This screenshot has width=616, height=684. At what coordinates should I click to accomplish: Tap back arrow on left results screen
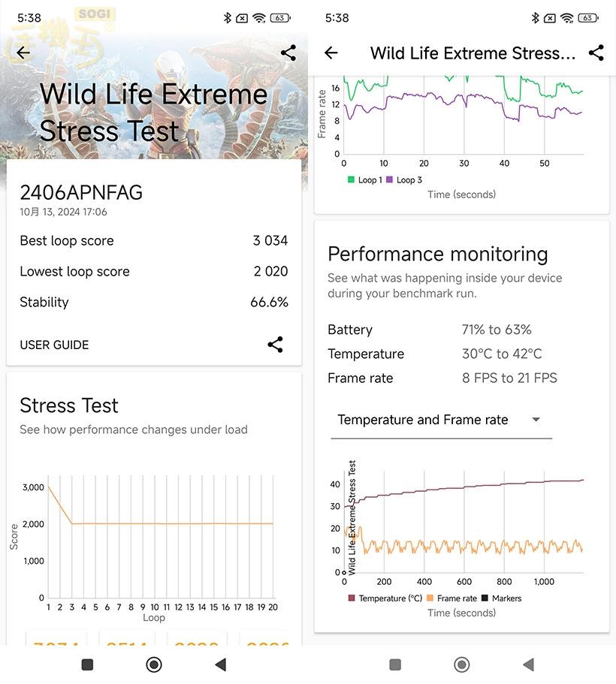coord(23,53)
